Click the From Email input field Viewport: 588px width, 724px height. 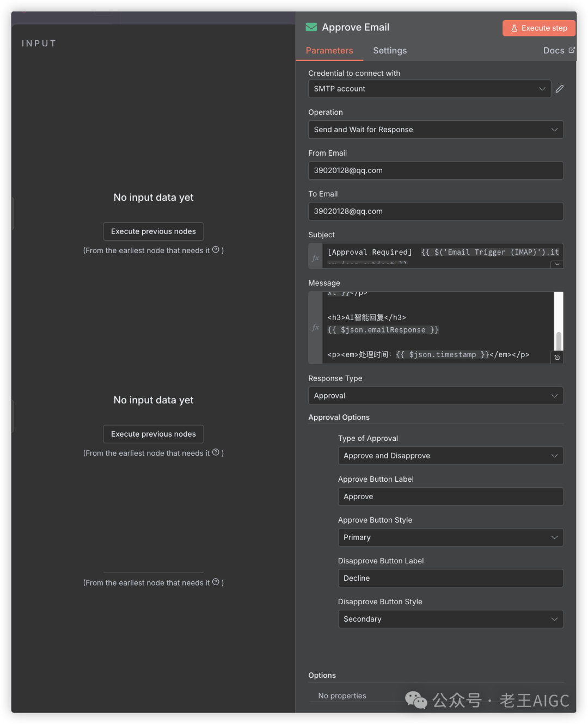436,170
